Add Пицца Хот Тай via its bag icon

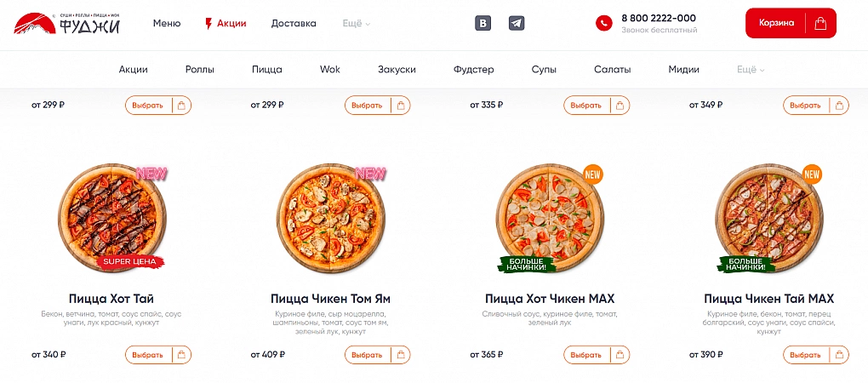point(183,355)
